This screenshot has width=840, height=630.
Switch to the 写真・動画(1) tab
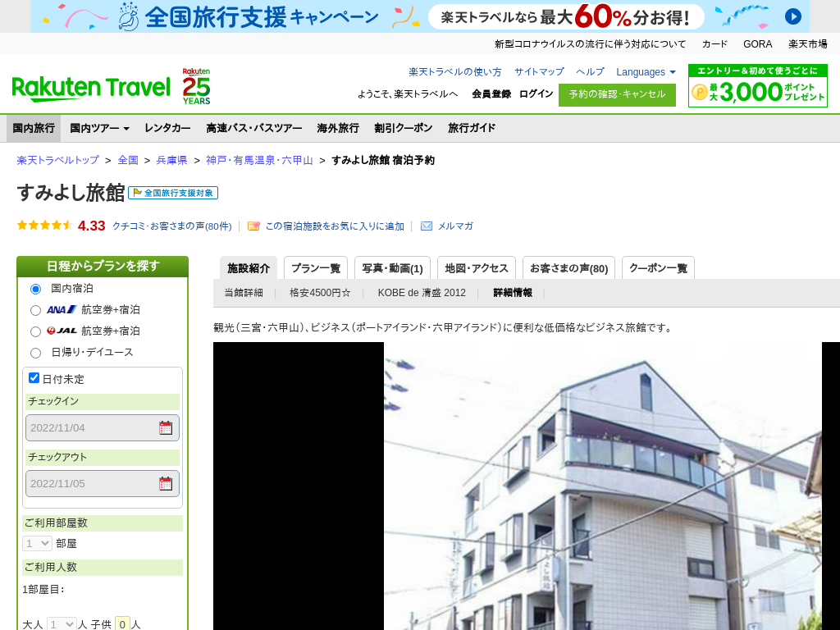[393, 268]
